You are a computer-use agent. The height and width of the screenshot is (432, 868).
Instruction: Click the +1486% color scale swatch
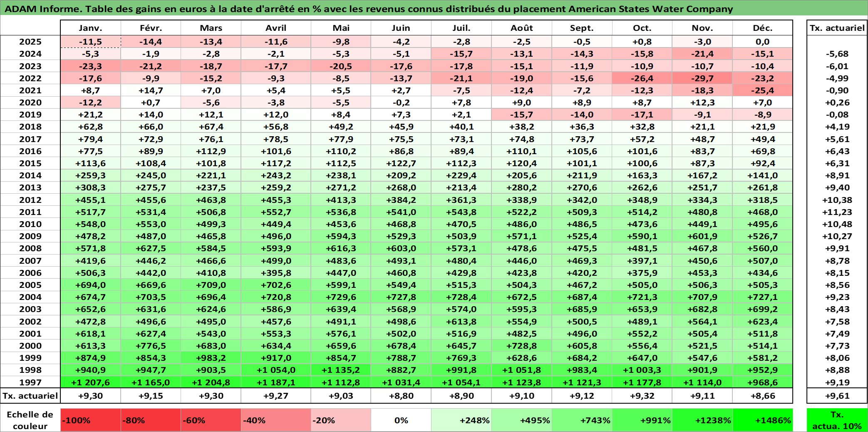click(x=763, y=420)
